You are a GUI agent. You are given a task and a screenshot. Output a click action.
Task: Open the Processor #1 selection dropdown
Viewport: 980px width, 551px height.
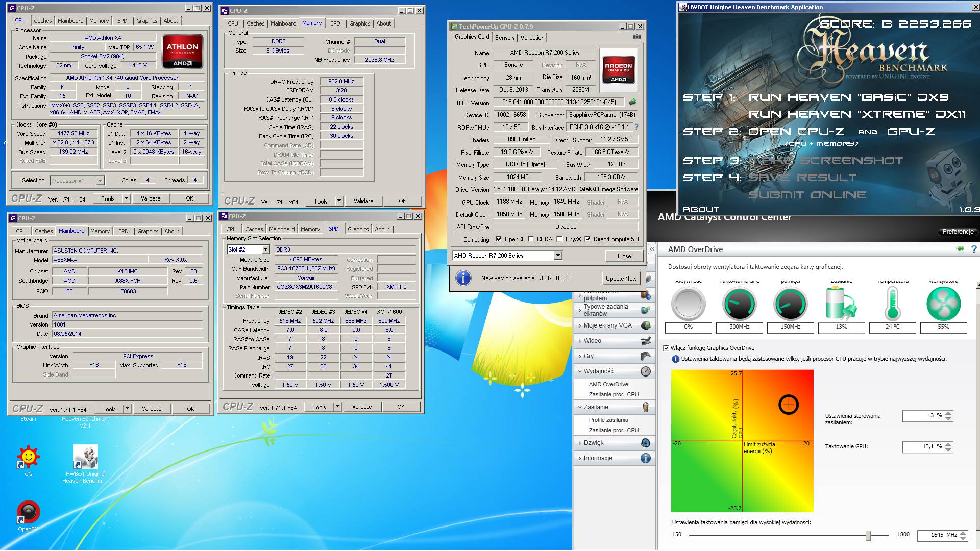click(100, 181)
